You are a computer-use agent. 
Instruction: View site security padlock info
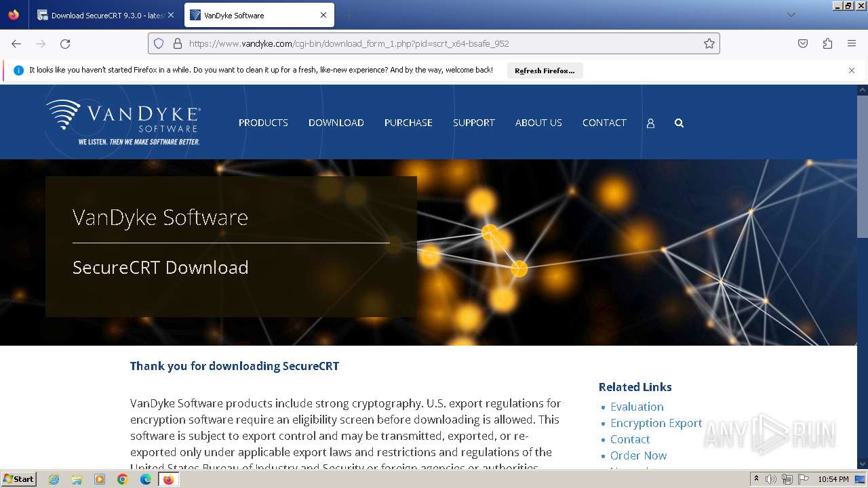pos(178,43)
